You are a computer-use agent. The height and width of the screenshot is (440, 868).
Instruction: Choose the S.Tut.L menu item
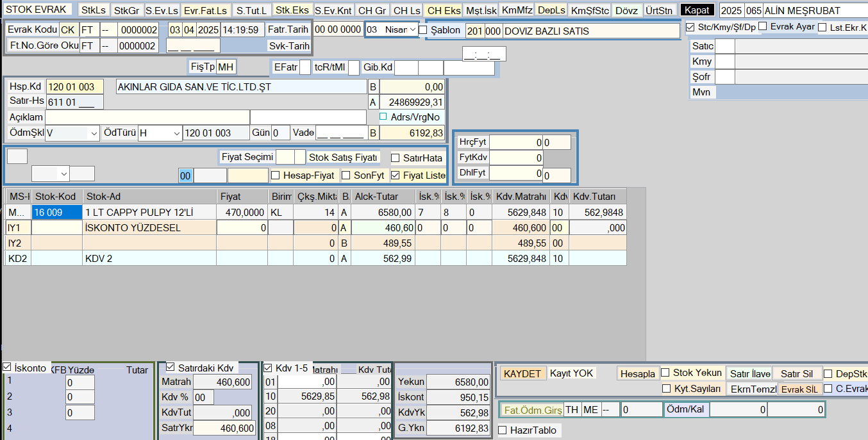pyautogui.click(x=251, y=10)
